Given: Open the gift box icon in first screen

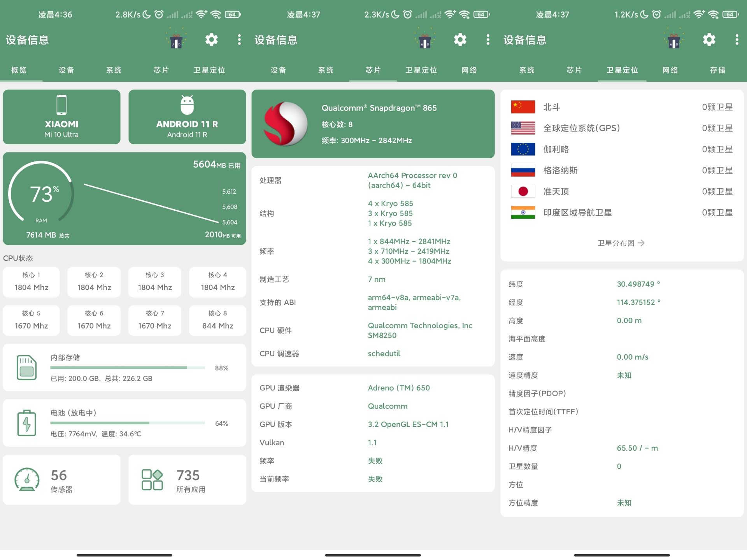Looking at the screenshot, I should click(x=176, y=39).
